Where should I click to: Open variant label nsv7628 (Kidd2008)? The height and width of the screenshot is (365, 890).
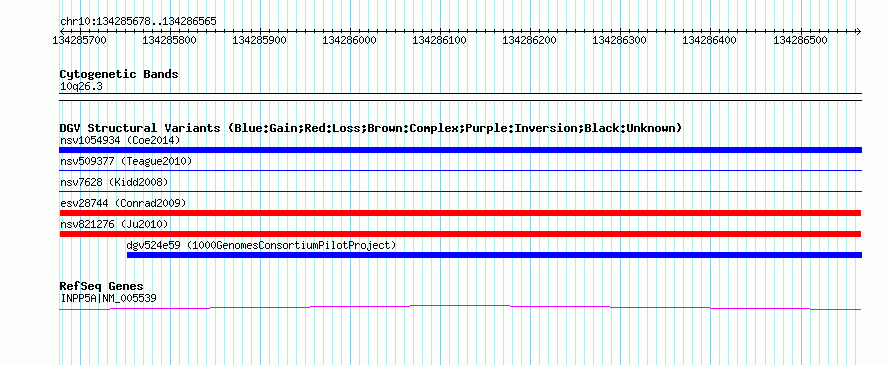(114, 182)
